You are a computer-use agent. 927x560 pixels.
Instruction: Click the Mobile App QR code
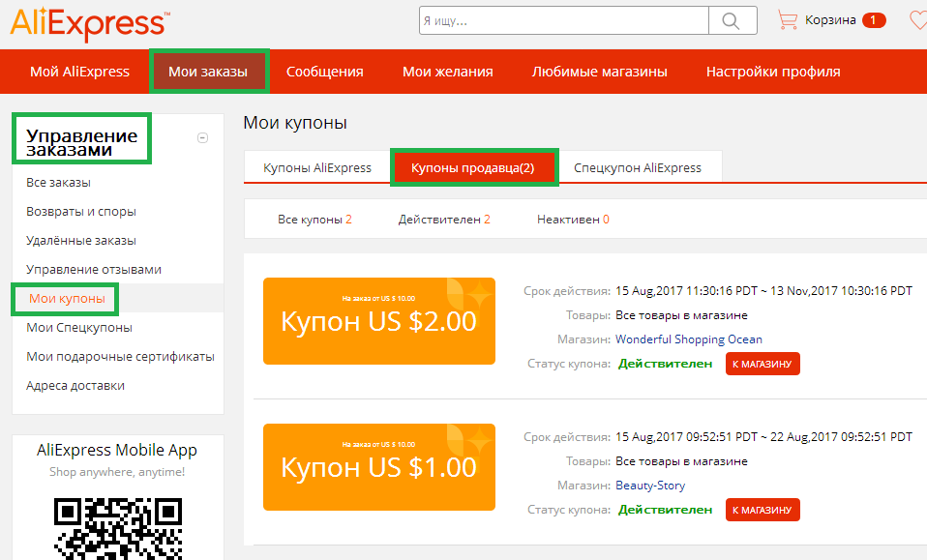pyautogui.click(x=118, y=527)
